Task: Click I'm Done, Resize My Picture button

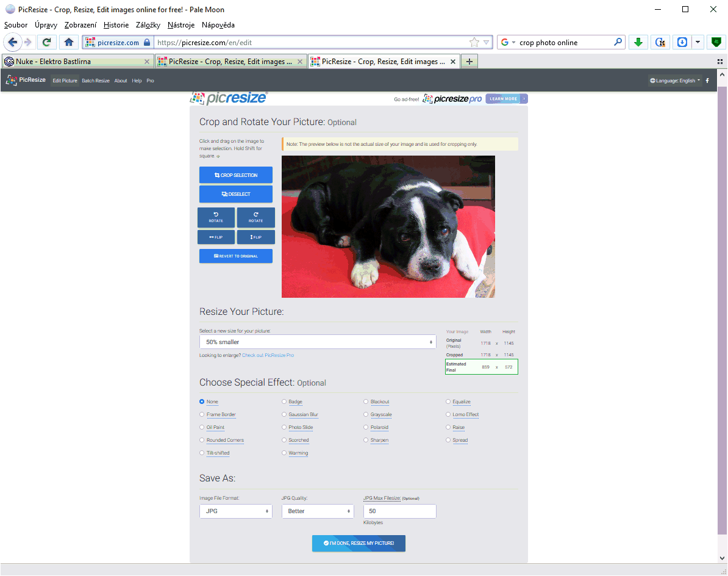Action: tap(359, 543)
